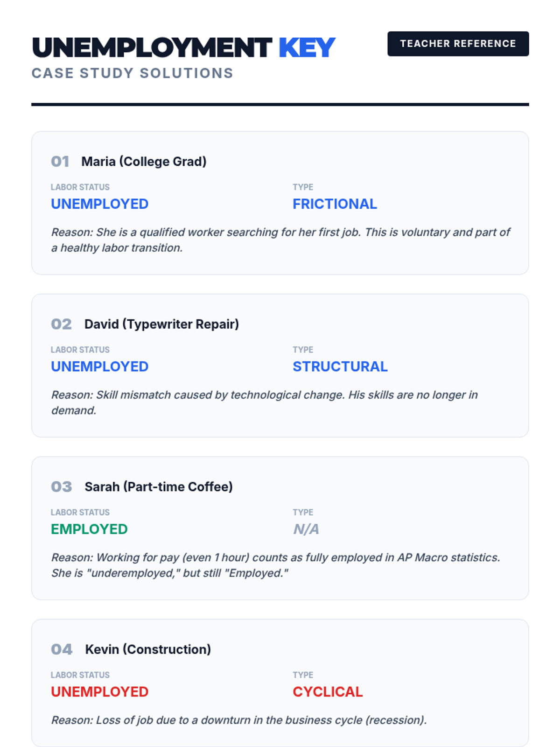Click Maria (College Grad) heading
The image size is (560, 747).
pyautogui.click(x=144, y=162)
